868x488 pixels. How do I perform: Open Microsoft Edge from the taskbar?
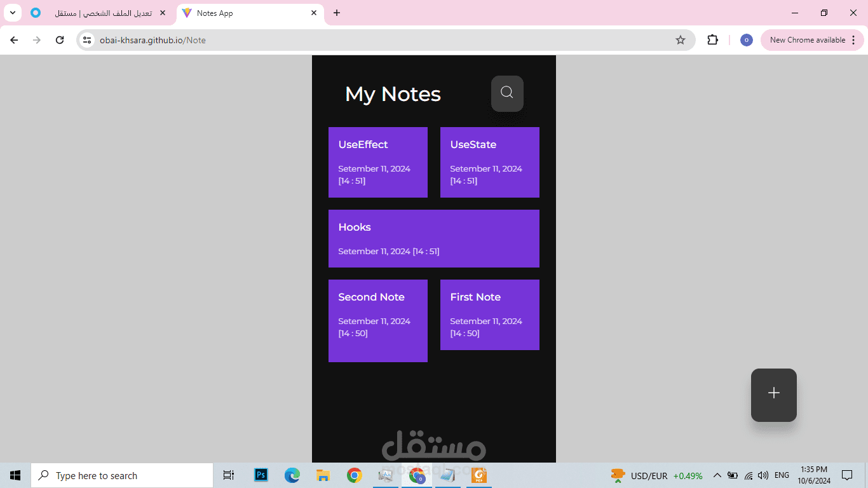pos(292,475)
